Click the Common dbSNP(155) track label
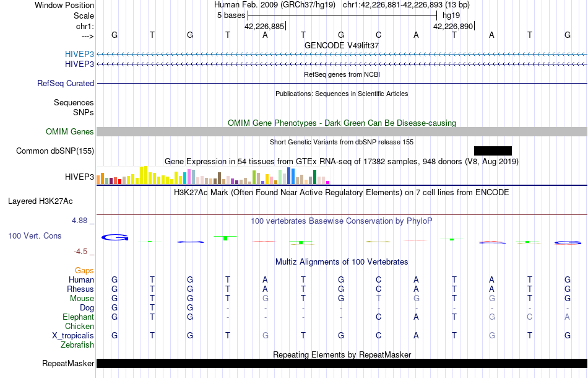Viewport: 588px width, 378px height. pyautogui.click(x=55, y=151)
